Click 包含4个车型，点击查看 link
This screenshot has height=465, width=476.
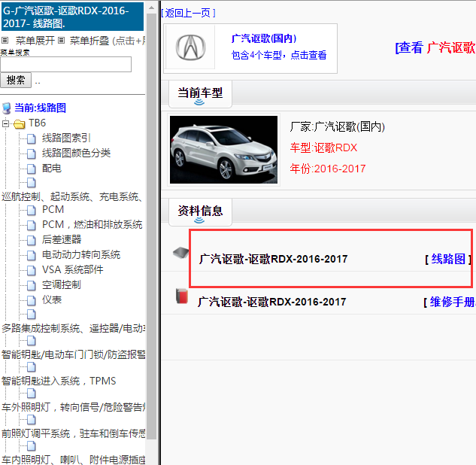click(x=279, y=55)
